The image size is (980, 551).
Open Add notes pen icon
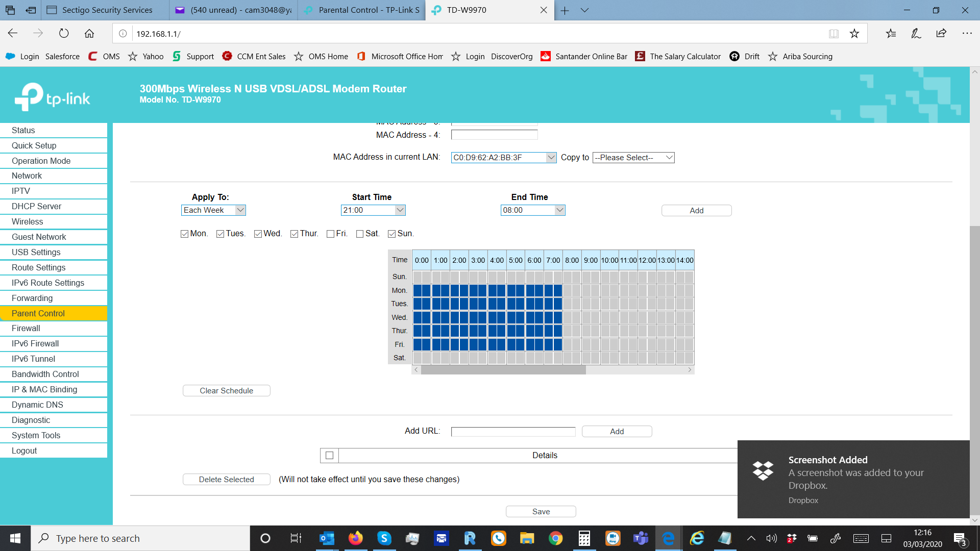(x=916, y=34)
